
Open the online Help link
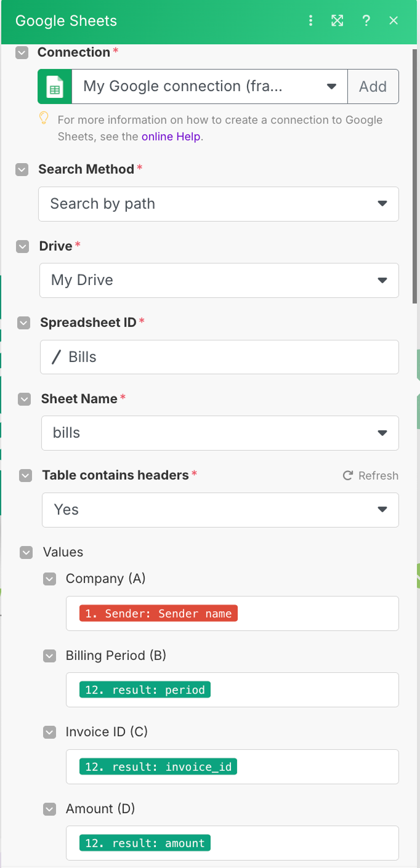(x=171, y=137)
